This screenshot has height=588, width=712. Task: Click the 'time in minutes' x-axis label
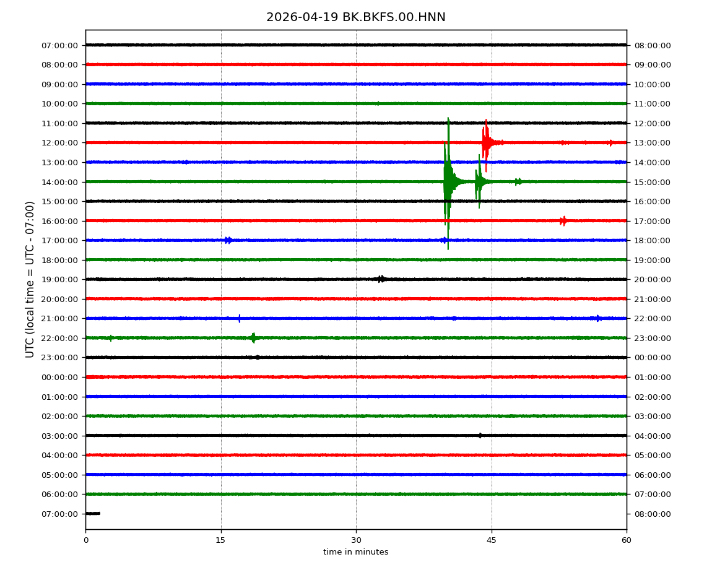tap(355, 552)
